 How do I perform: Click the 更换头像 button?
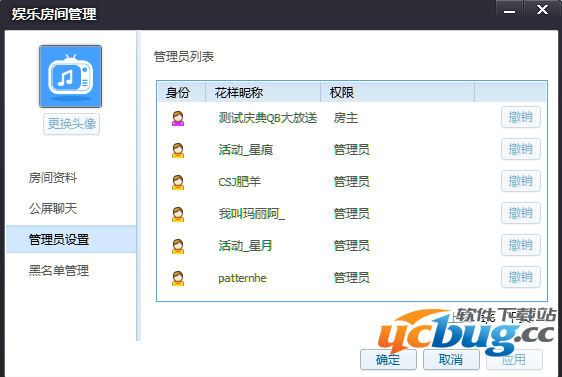[x=71, y=124]
